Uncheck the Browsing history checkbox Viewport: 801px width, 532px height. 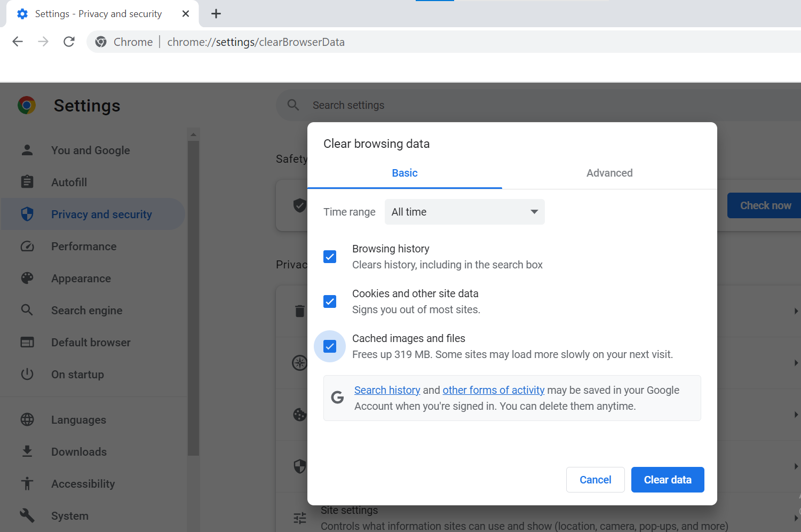(330, 257)
